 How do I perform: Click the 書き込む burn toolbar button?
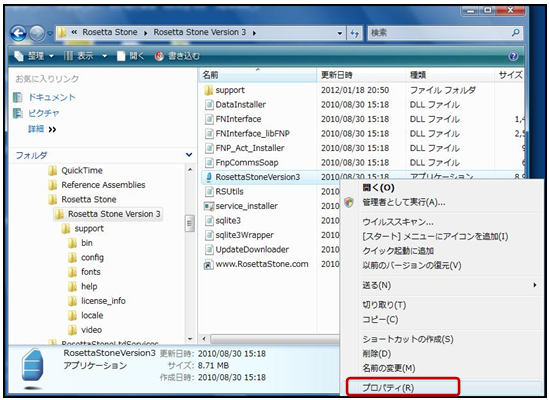[178, 56]
